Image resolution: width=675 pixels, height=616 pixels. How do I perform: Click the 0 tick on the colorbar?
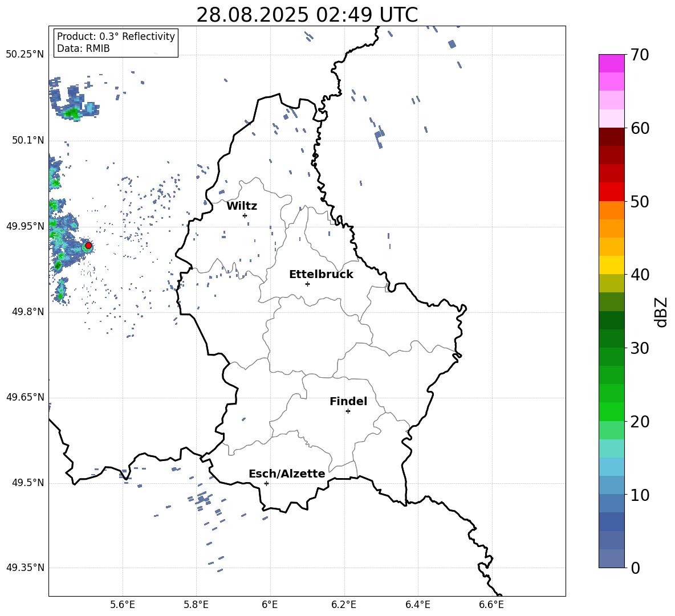pos(635,568)
